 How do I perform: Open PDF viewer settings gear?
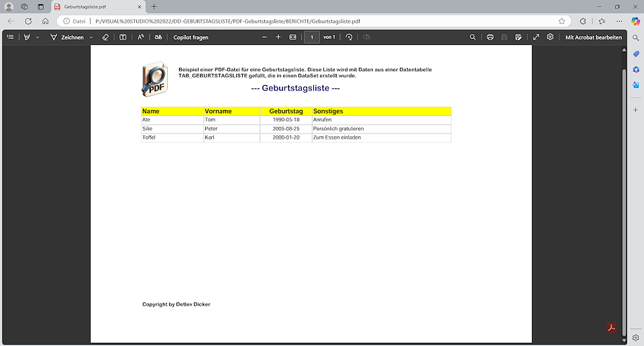[x=550, y=38]
